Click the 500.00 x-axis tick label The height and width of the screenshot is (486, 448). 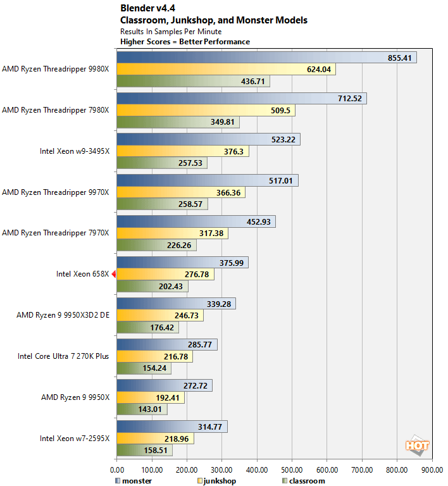tap(292, 470)
